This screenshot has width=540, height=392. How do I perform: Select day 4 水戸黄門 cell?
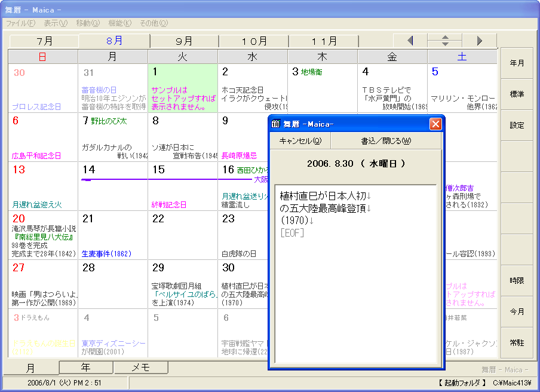click(x=392, y=88)
